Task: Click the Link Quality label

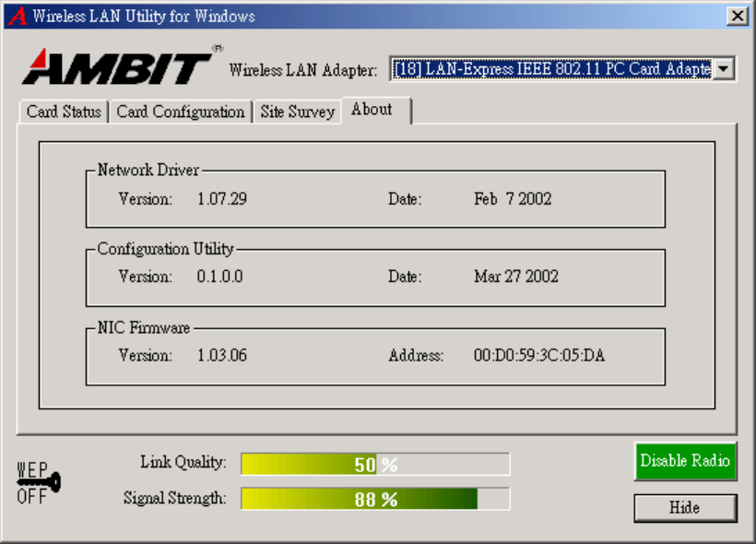Action: [183, 462]
